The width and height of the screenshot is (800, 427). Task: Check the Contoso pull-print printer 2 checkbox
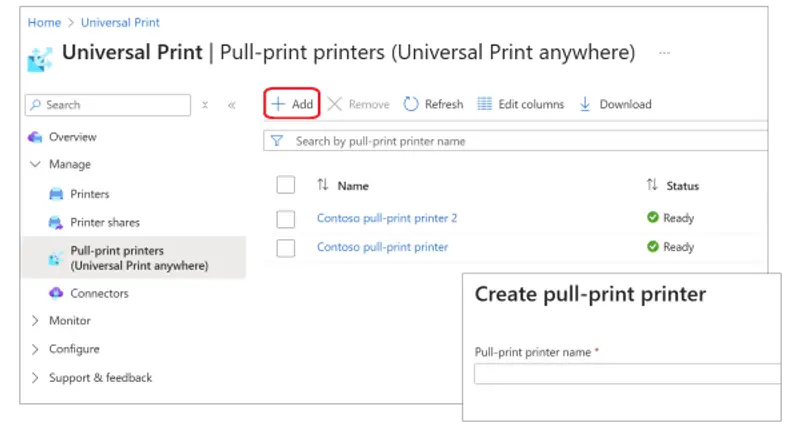click(x=286, y=219)
